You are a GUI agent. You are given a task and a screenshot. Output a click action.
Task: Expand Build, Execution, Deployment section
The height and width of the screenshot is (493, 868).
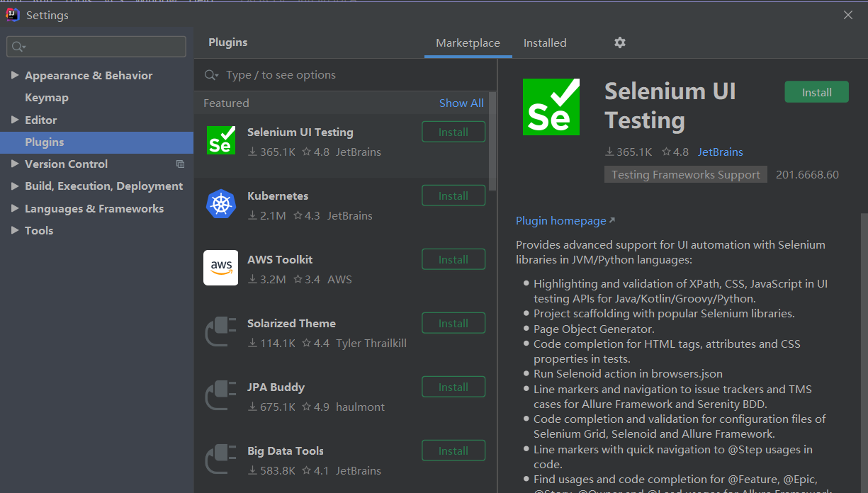(x=15, y=186)
